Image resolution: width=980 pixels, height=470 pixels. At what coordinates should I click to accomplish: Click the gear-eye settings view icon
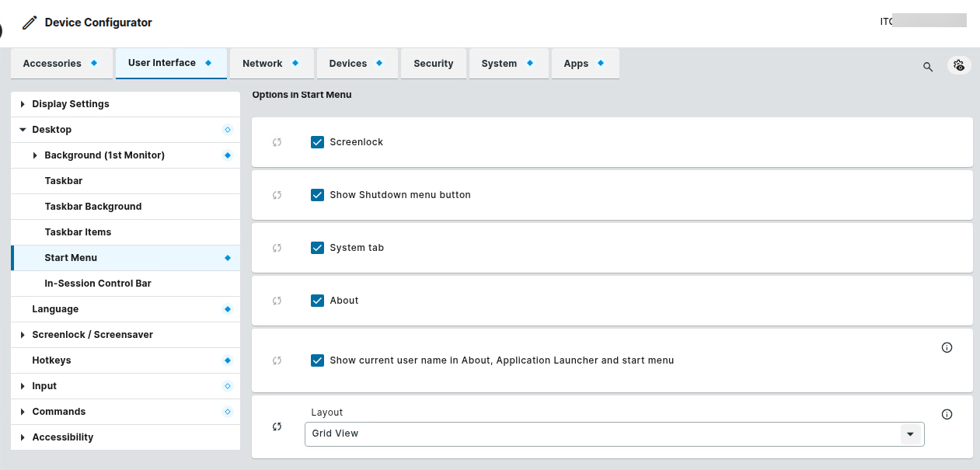960,65
